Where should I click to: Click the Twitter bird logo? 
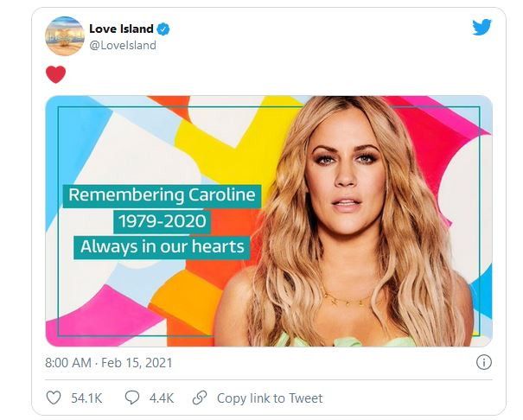point(482,27)
